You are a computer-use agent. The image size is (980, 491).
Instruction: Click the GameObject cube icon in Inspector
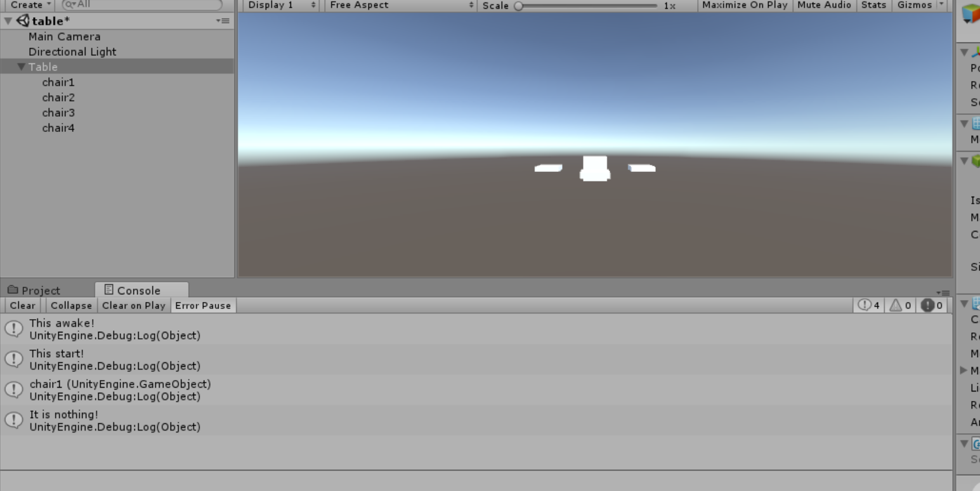point(971,14)
